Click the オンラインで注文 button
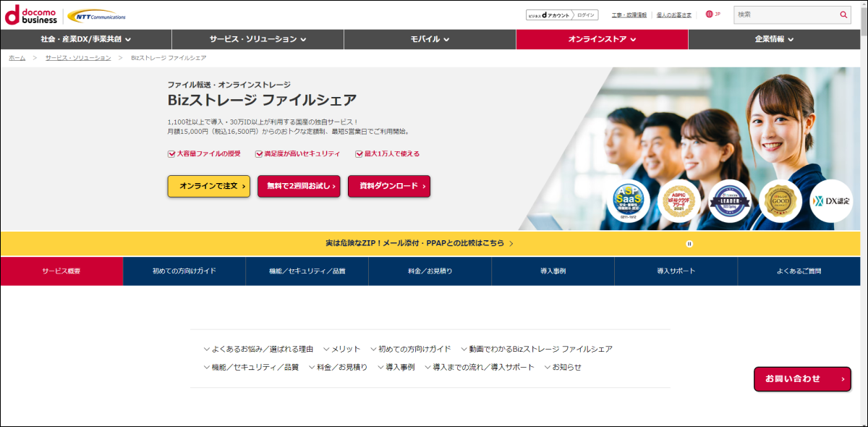This screenshot has height=427, width=868. click(208, 186)
